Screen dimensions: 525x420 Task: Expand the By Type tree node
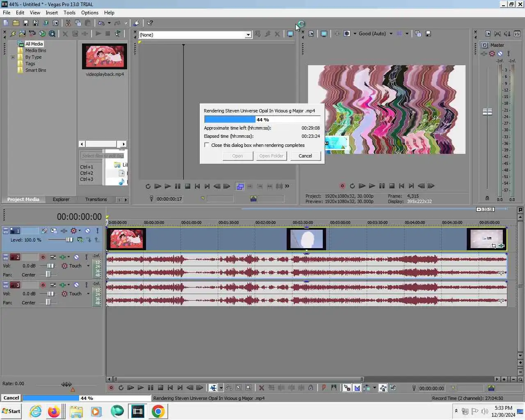click(x=13, y=57)
